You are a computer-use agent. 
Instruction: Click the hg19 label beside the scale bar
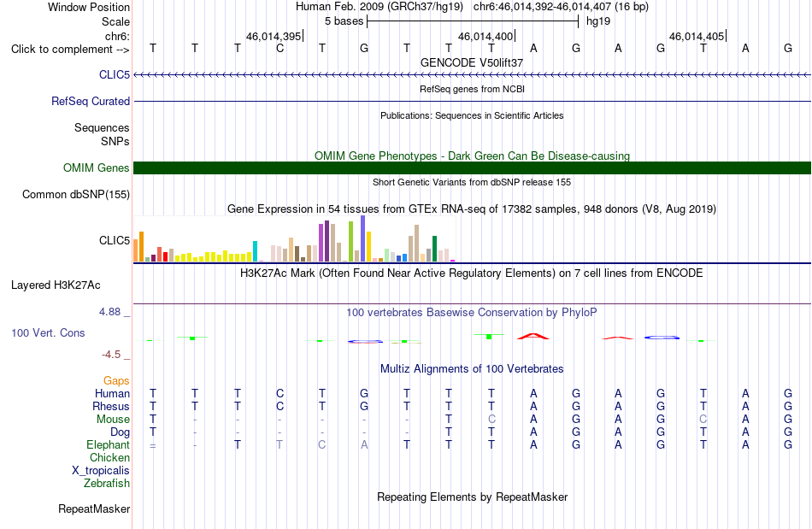[598, 21]
